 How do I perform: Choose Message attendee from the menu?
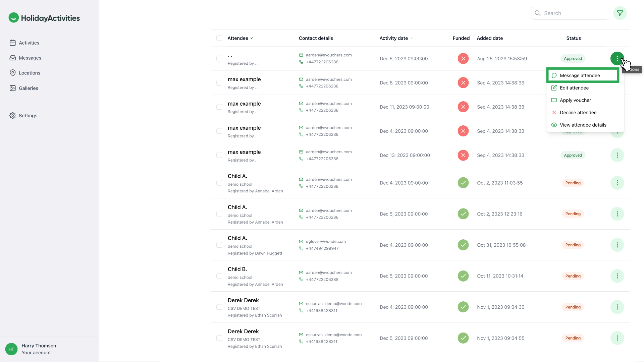tap(580, 75)
